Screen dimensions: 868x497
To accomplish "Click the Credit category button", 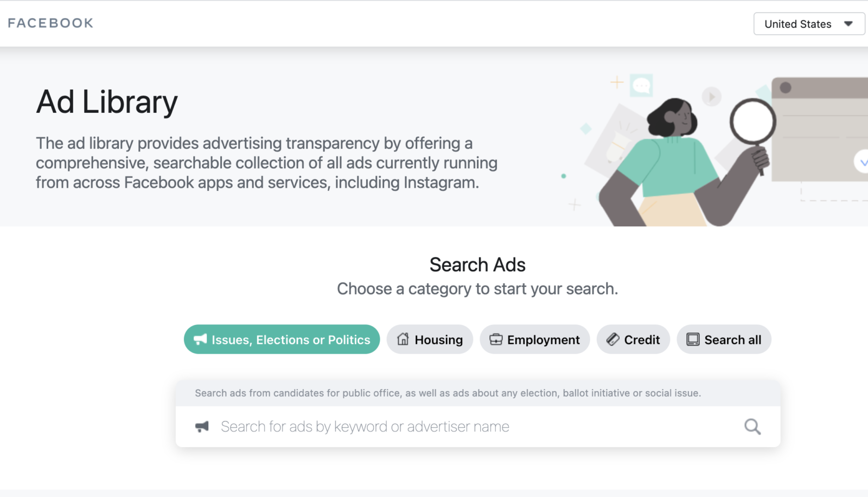I will (633, 339).
